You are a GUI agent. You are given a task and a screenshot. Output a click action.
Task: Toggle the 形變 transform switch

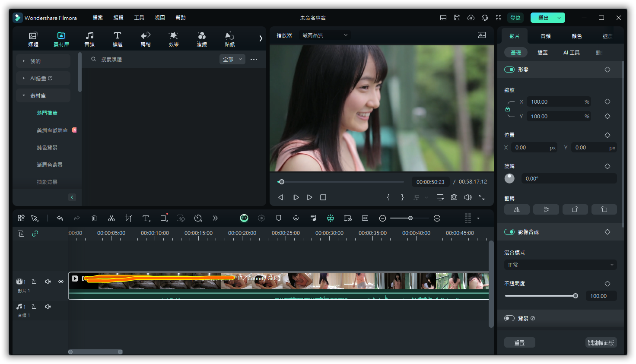509,70
